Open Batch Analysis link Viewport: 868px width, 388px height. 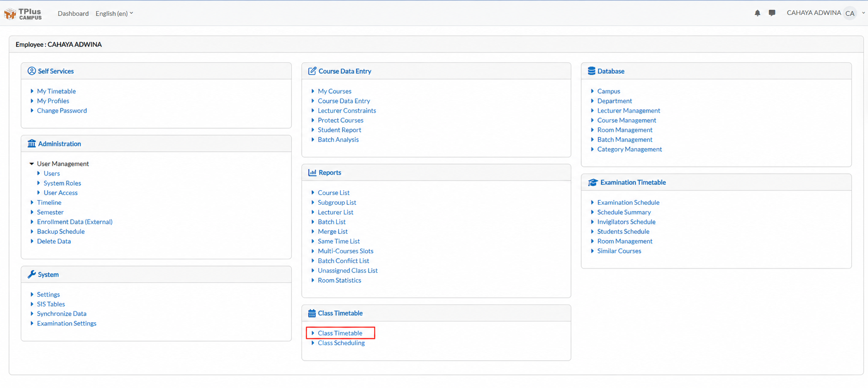tap(338, 139)
